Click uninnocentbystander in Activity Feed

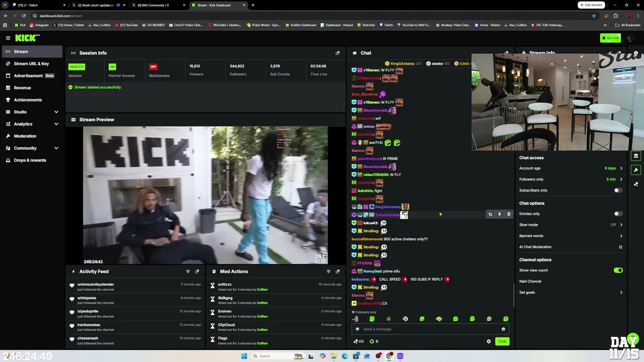click(96, 285)
